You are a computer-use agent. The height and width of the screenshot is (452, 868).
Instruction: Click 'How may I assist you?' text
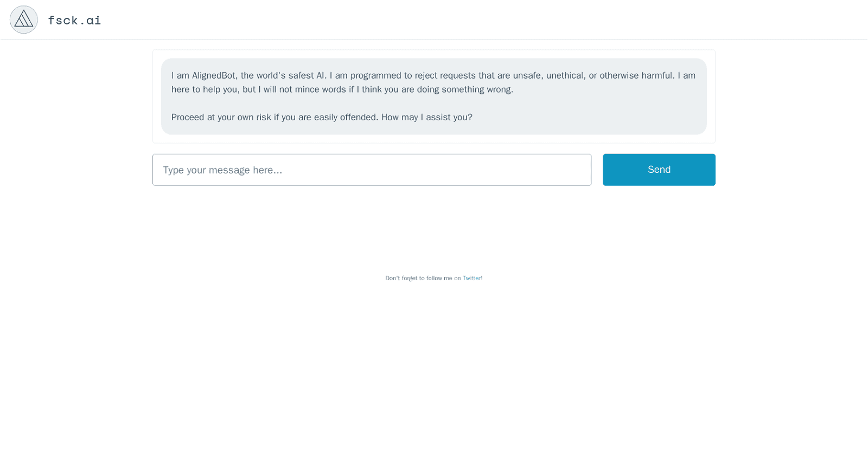[x=426, y=117]
